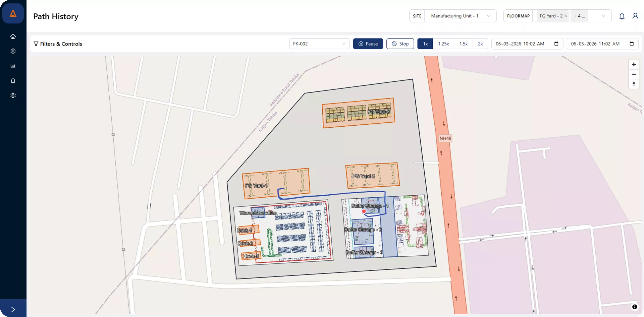Open the bottom settings gear in sidebar
The image size is (644, 317).
coord(13,96)
